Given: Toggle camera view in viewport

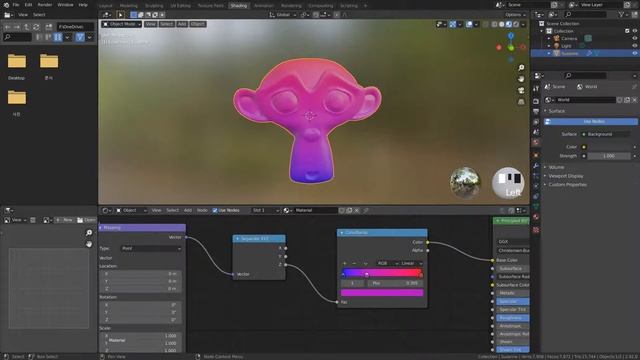Looking at the screenshot, I should tap(521, 90).
